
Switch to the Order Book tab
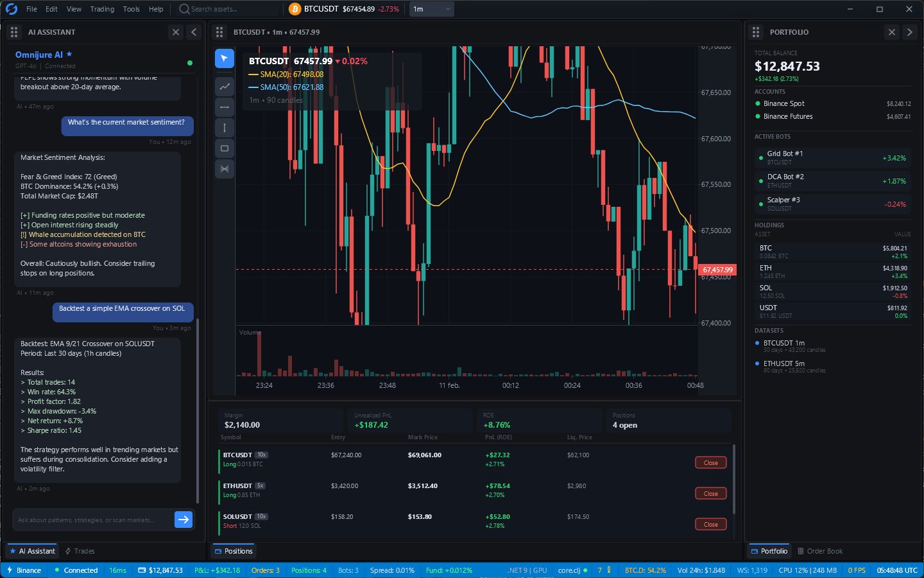click(820, 551)
